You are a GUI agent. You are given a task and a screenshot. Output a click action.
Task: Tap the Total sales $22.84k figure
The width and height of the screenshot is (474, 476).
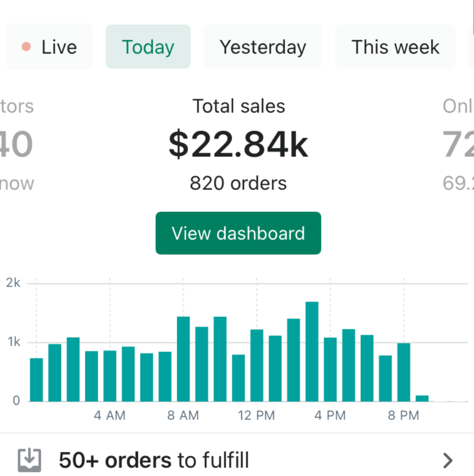(x=238, y=144)
